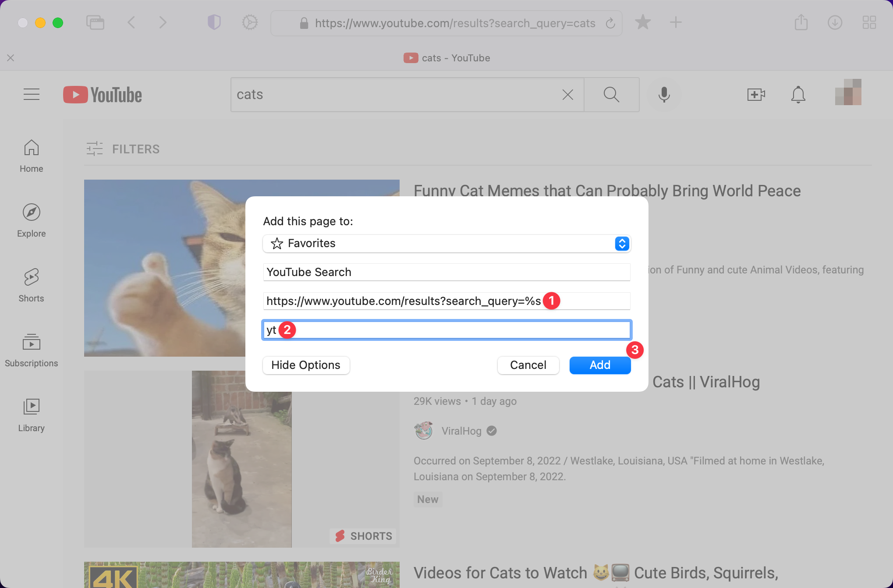The image size is (893, 588).
Task: Cancel the add bookmark dialog
Action: 528,365
